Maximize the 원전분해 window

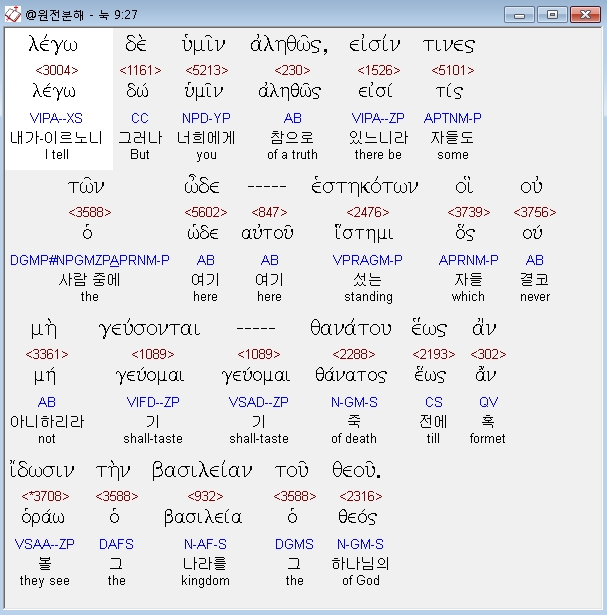552,15
